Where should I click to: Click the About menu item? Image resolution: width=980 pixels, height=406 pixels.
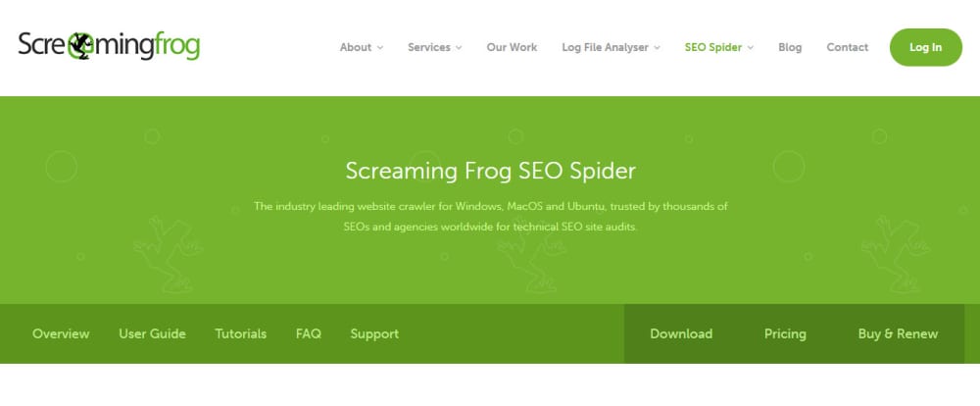[356, 47]
